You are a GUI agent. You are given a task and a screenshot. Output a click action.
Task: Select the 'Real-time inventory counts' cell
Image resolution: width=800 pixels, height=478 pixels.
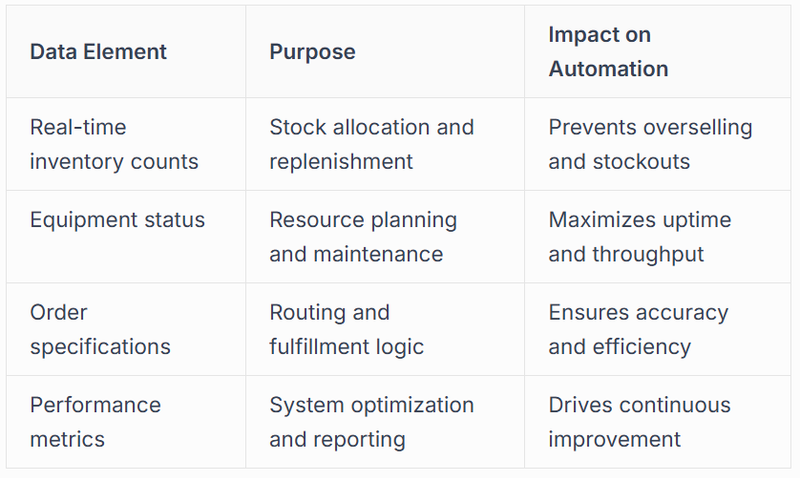(x=114, y=144)
